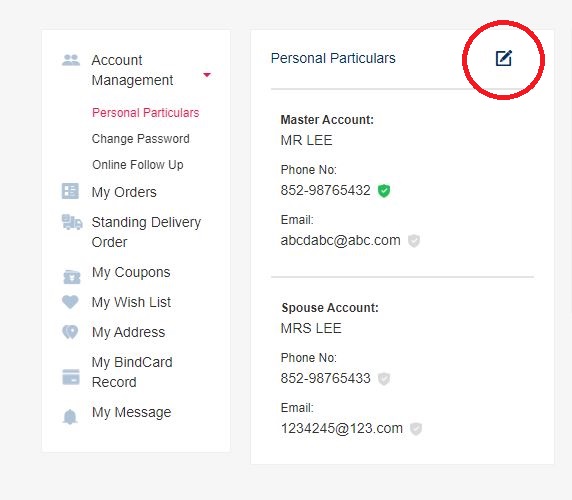Click the My Address location pin icon

[x=70, y=332]
